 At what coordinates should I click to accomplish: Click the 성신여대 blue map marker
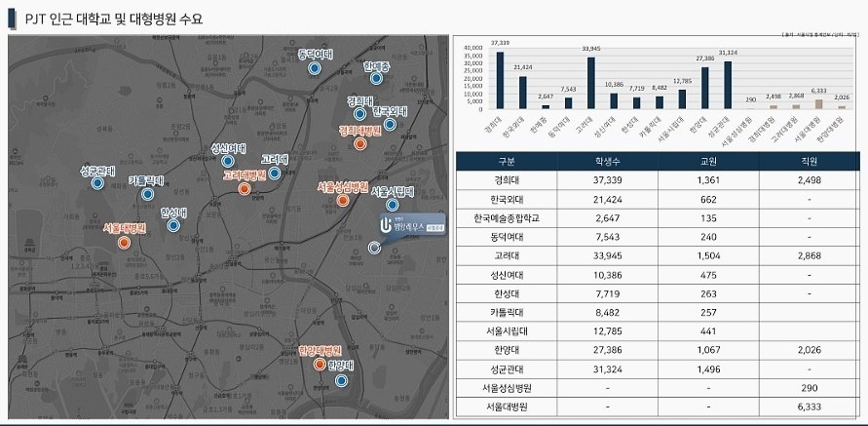click(228, 161)
